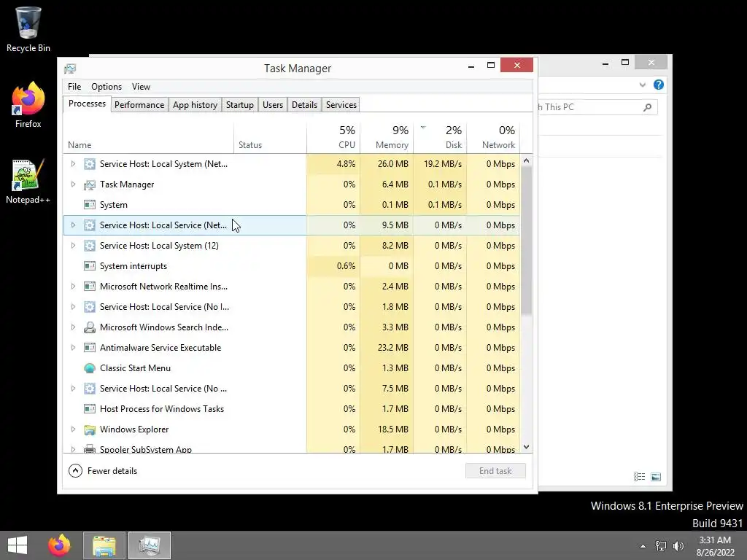The image size is (747, 560).
Task: Click the Antimalware Service Executable icon
Action: 90,348
